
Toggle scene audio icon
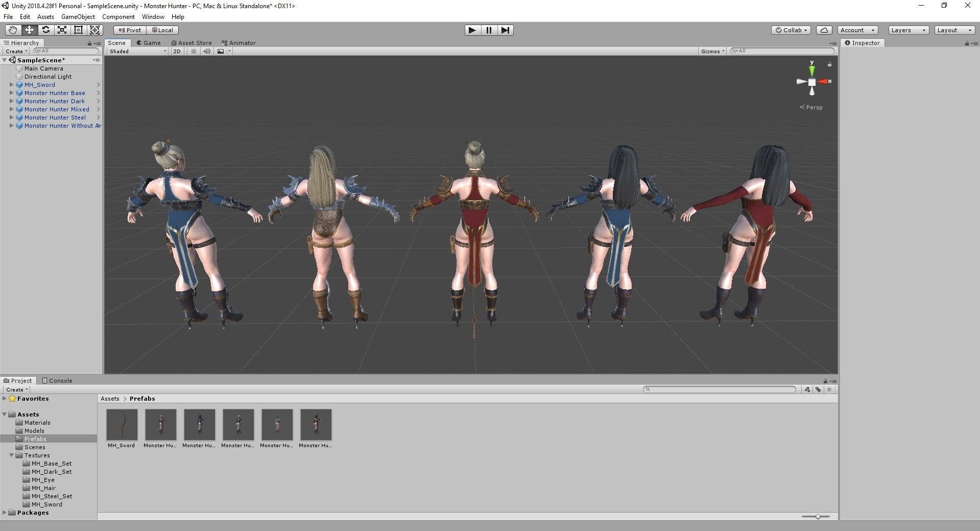pyautogui.click(x=207, y=51)
